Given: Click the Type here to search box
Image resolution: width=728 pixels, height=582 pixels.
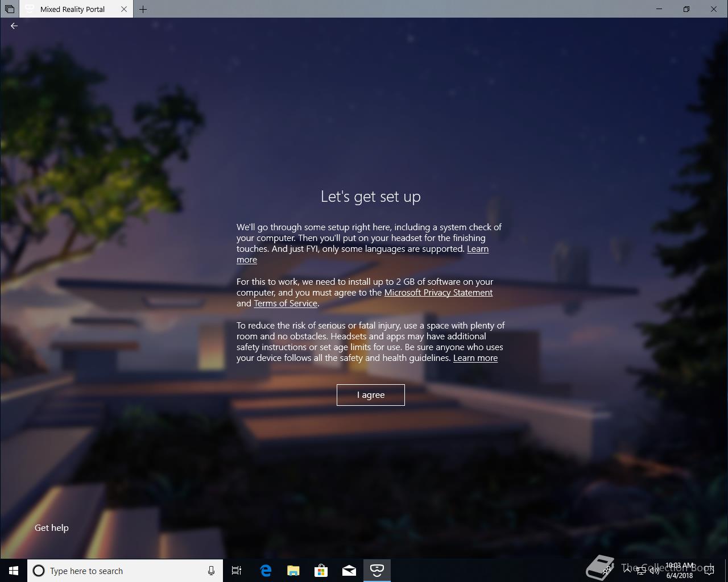Looking at the screenshot, I should pyautogui.click(x=125, y=571).
